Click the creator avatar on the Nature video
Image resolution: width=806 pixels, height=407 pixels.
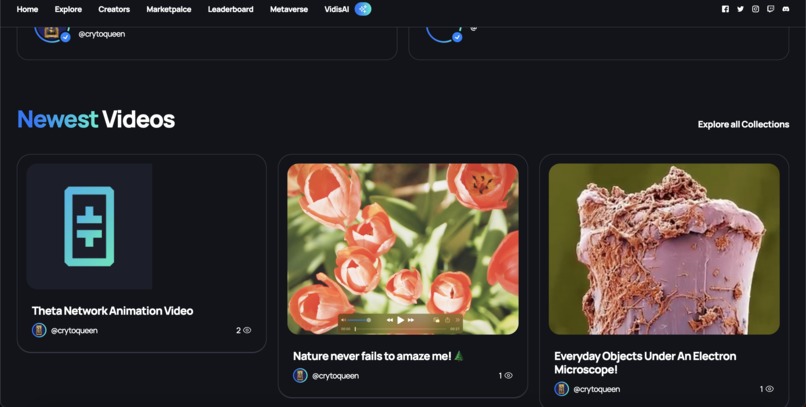[x=300, y=376]
